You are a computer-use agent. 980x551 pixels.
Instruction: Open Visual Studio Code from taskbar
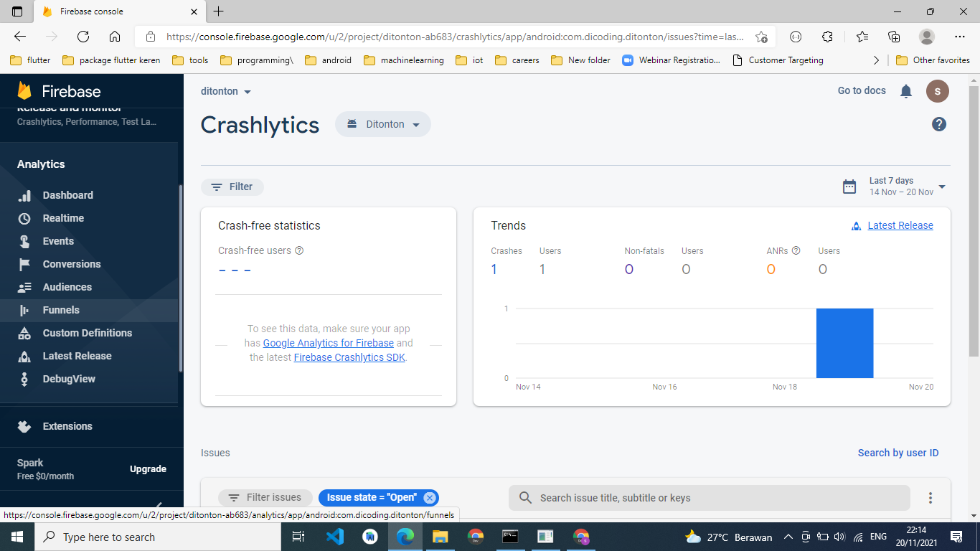coord(335,537)
